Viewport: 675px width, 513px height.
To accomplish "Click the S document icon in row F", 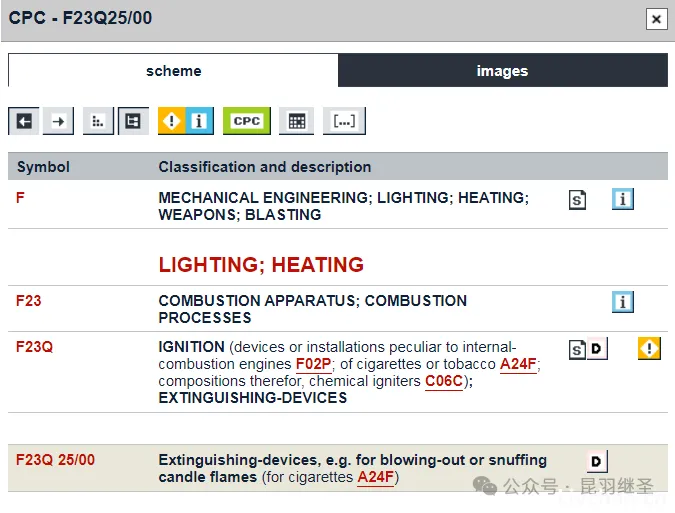I will pyautogui.click(x=577, y=200).
